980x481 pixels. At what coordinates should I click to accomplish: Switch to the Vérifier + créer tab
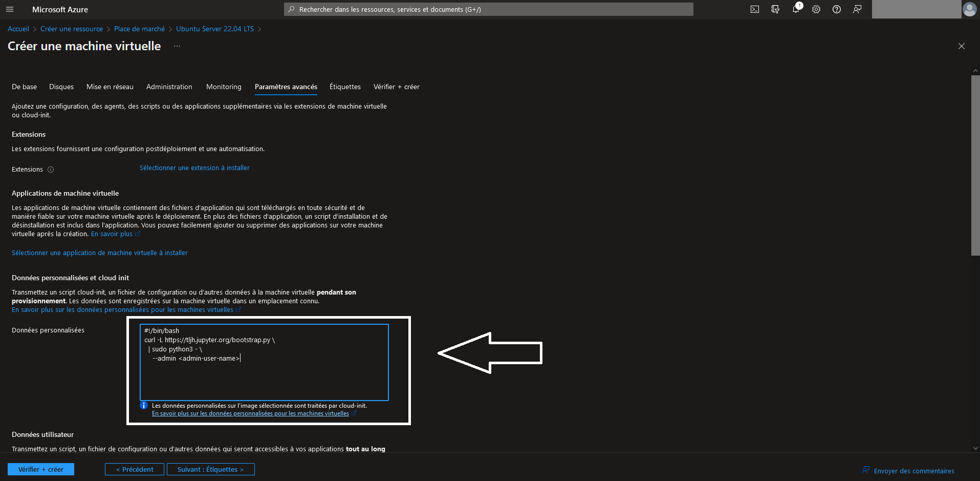coord(397,87)
